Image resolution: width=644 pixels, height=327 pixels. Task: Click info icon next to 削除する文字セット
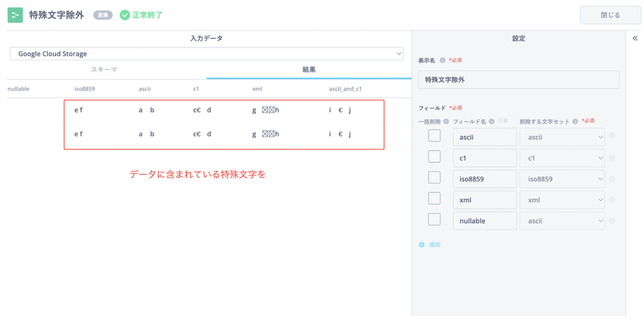[x=575, y=122]
